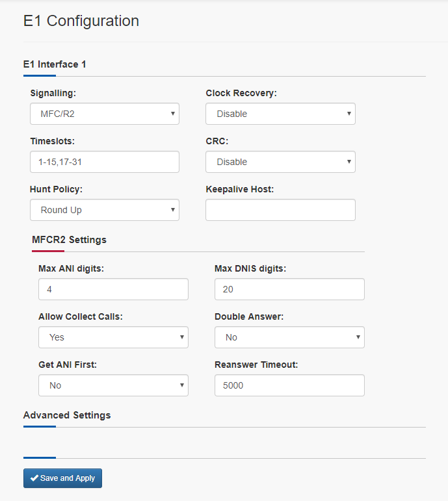Click the CRC label
The height and width of the screenshot is (501, 448).
(217, 141)
